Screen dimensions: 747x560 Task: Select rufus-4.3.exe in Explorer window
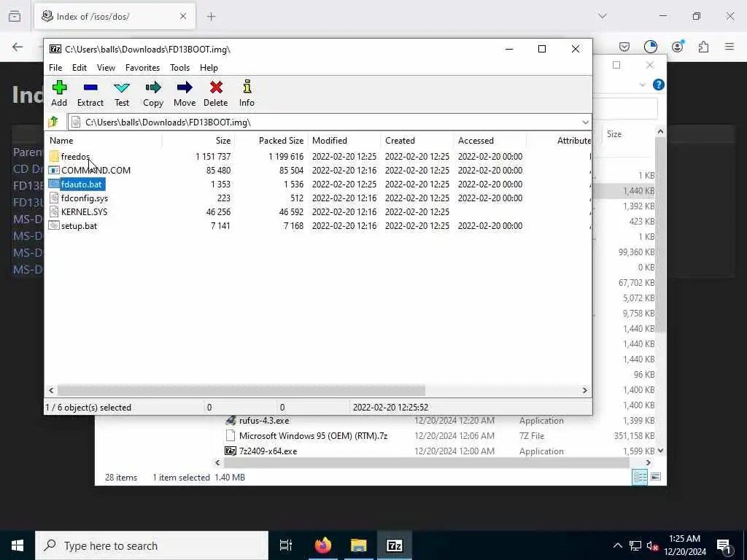(x=264, y=421)
